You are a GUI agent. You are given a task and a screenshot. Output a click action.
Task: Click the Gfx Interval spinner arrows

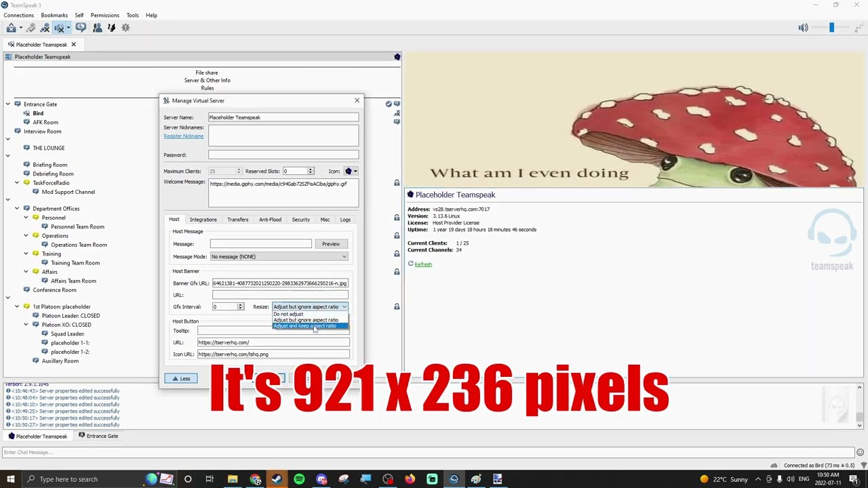[x=240, y=307]
